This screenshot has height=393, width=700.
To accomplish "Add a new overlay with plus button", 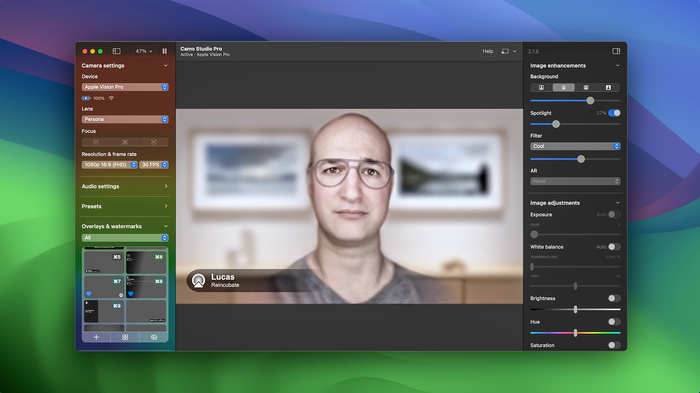I will point(96,337).
